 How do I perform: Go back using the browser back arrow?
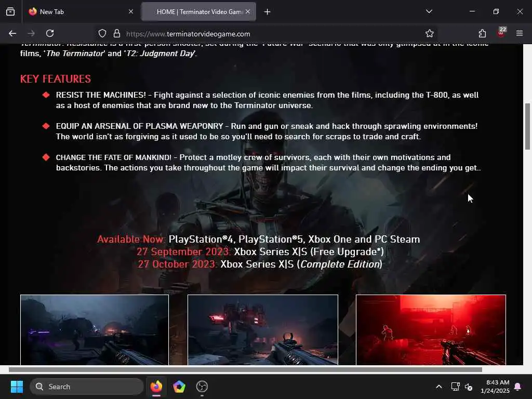[12, 33]
